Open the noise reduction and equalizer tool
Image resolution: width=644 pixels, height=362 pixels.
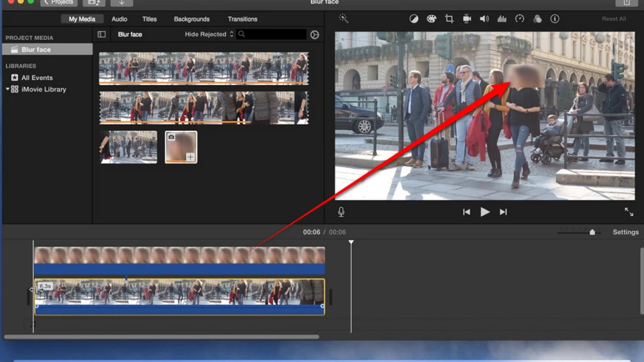tap(502, 19)
